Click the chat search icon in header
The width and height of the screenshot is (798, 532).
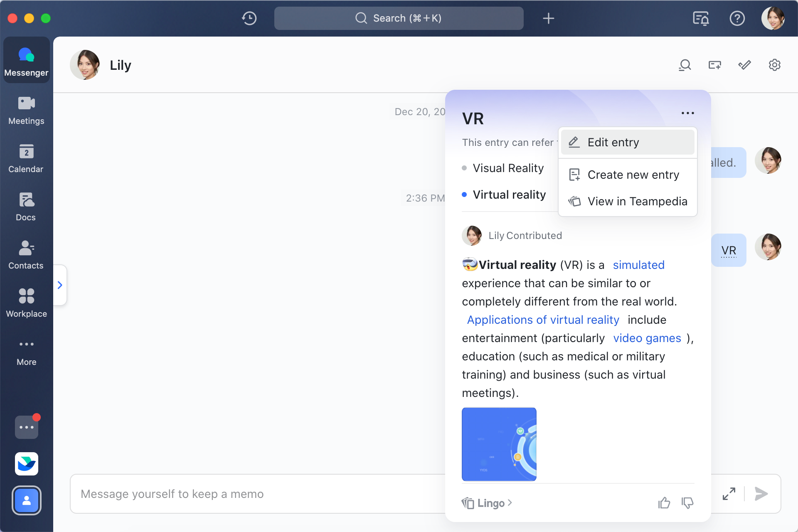[685, 65]
